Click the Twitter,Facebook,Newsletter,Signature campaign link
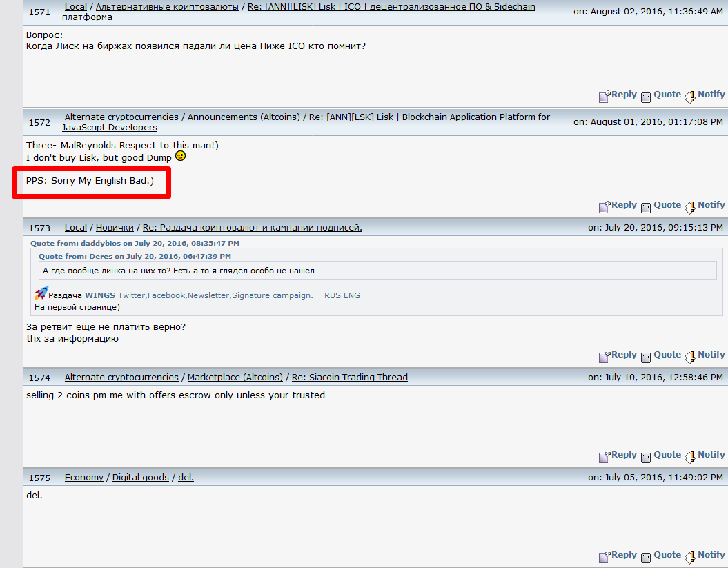The height and width of the screenshot is (568, 728). point(215,295)
